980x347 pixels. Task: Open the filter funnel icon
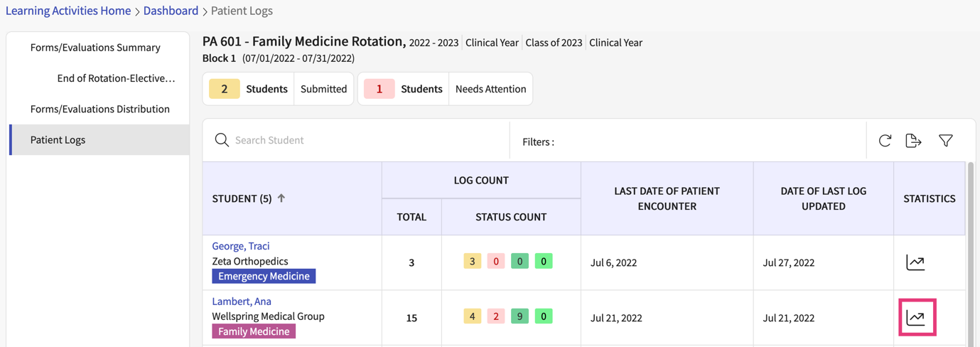[x=945, y=141]
